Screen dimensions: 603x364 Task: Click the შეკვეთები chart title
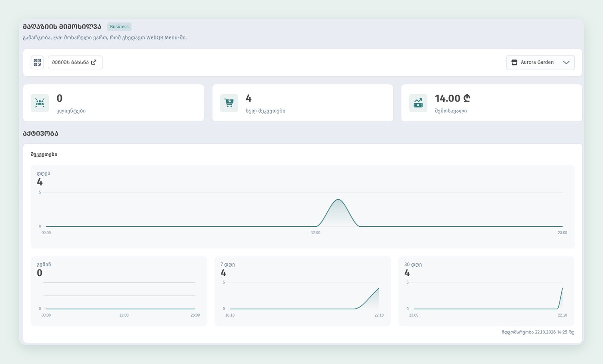coord(44,154)
